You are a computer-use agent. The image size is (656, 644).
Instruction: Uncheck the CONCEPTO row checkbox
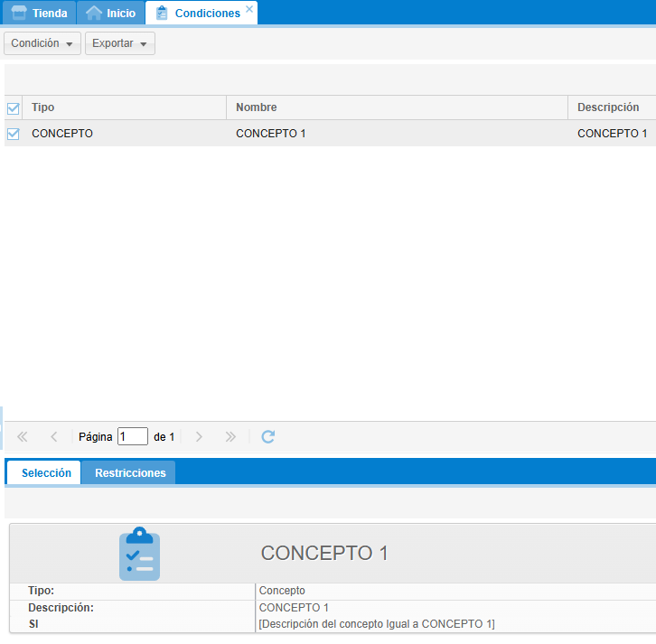click(x=14, y=134)
